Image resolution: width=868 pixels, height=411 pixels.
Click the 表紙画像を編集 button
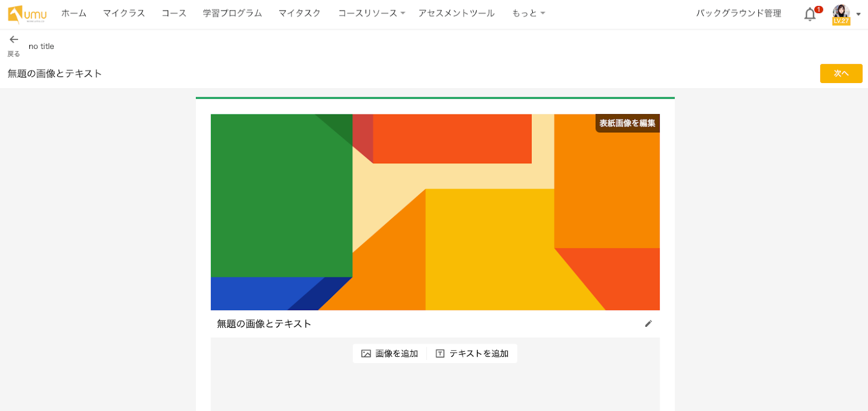(x=627, y=123)
